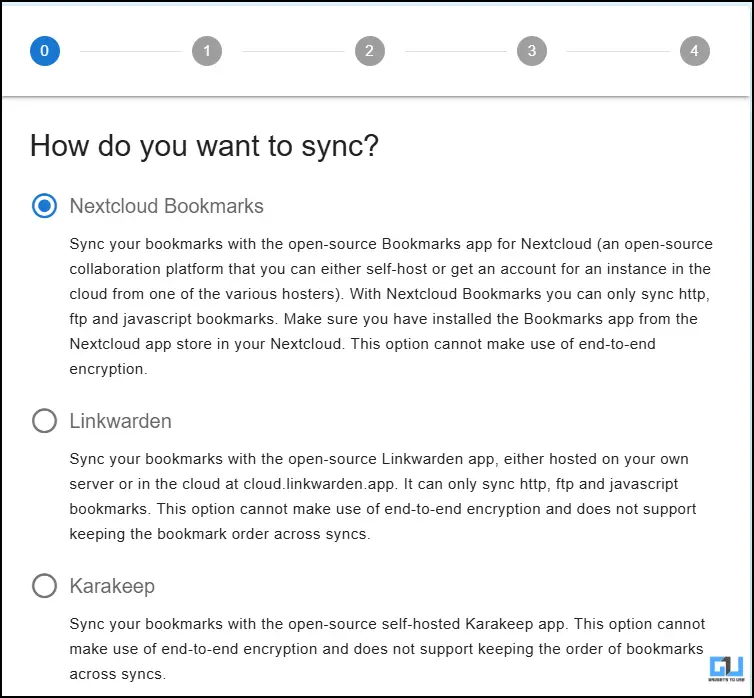Click the connector line between steps 2 and 3
Screen dimensions: 754x698
[x=450, y=51]
